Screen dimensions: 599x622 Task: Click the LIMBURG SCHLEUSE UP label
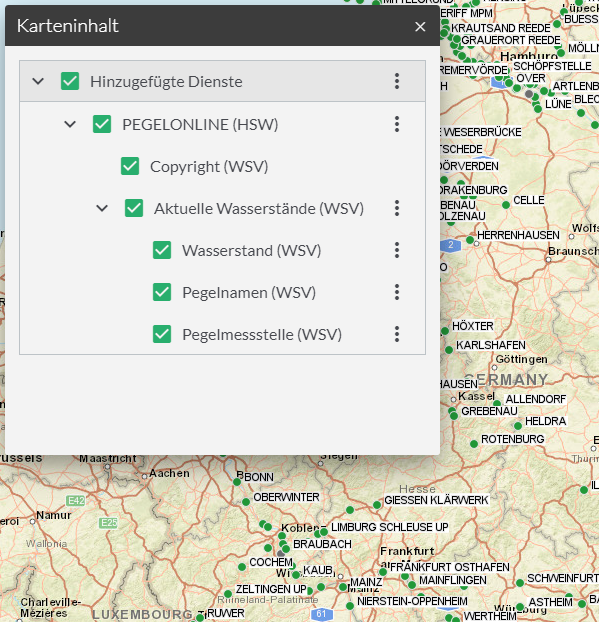pos(390,527)
